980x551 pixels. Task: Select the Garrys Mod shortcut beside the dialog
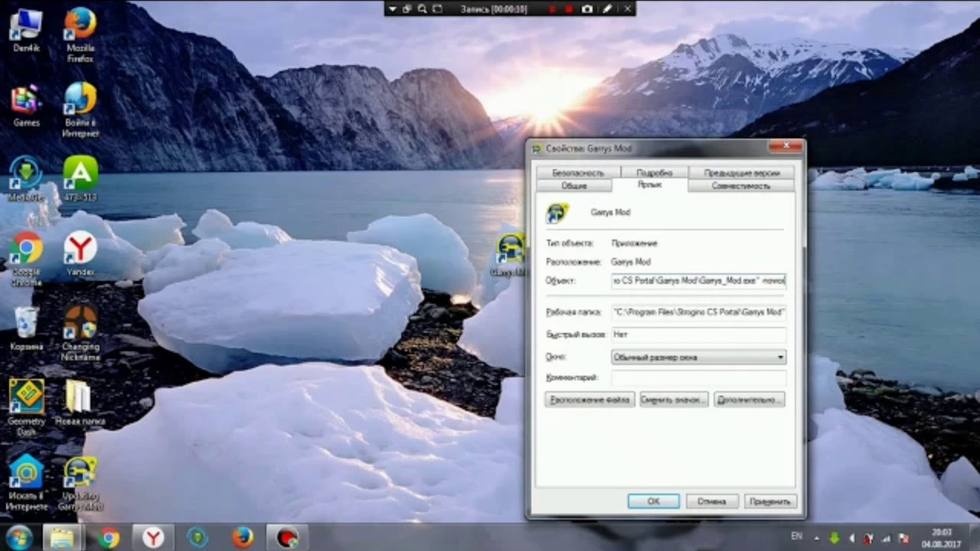click(x=510, y=256)
